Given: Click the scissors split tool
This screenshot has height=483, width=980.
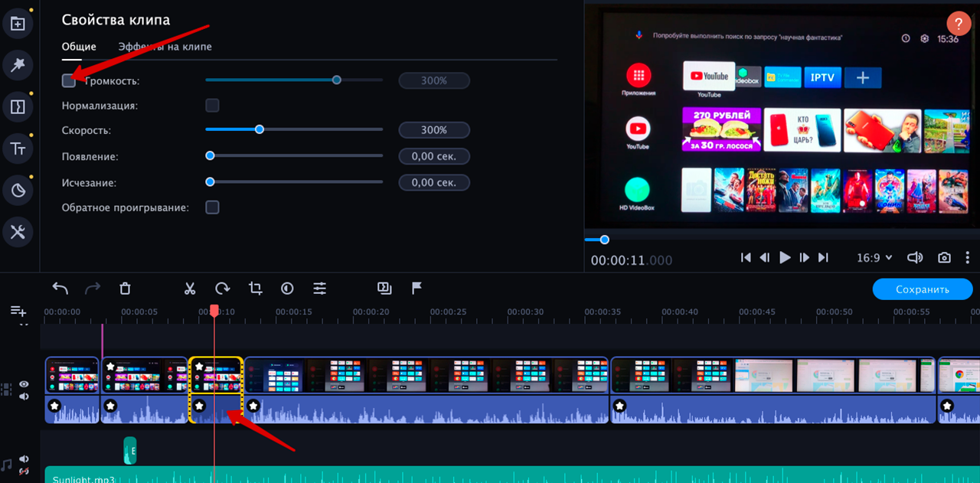Looking at the screenshot, I should click(x=190, y=289).
